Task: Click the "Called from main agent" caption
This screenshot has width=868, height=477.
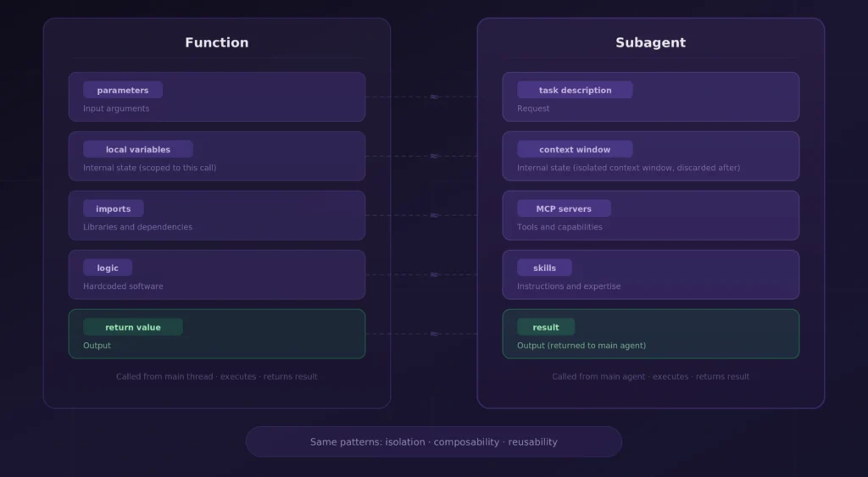Action: (650, 376)
